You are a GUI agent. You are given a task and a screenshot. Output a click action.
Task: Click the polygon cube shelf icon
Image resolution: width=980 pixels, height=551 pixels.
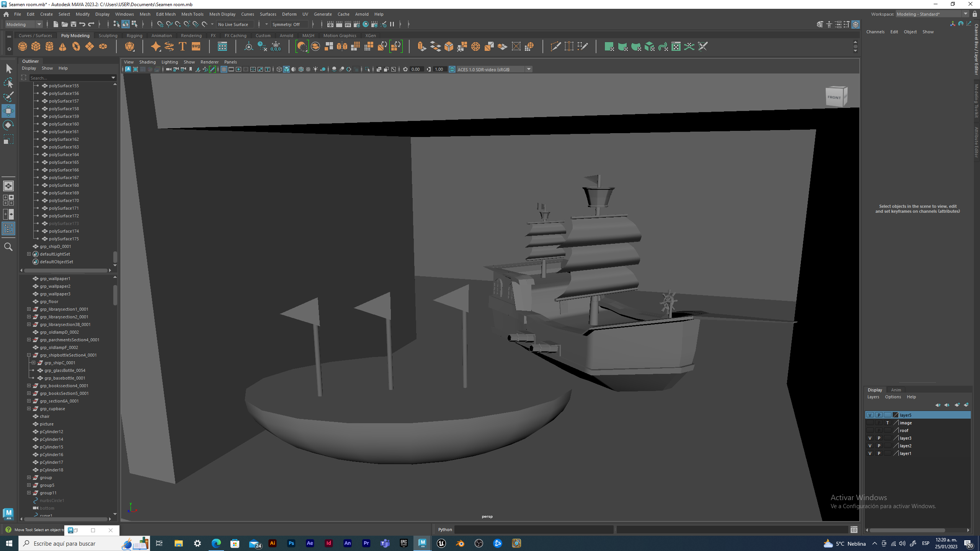pos(36,47)
